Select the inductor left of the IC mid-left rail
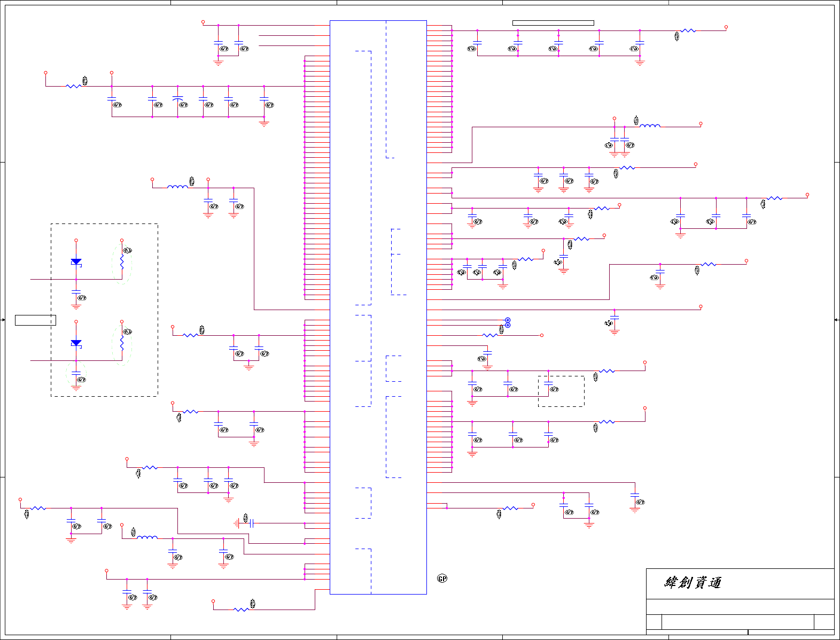Screen dimensions: 840x640 click(177, 187)
